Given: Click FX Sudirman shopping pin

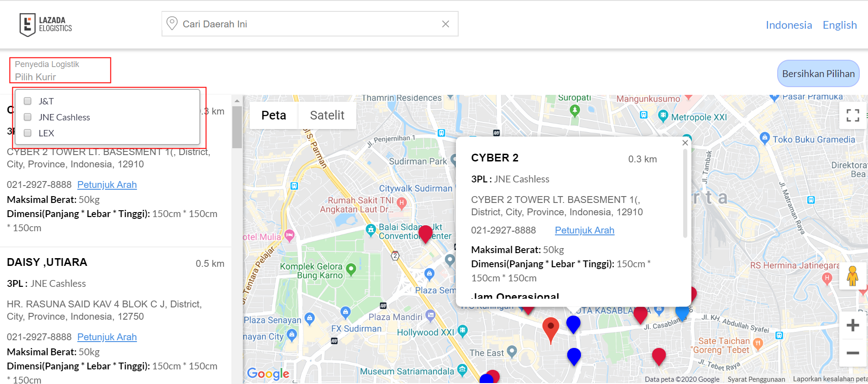Looking at the screenshot, I should [345, 312].
